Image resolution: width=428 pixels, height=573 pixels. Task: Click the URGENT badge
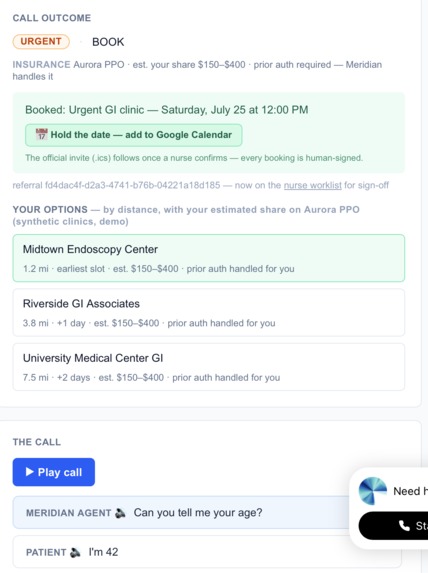click(x=41, y=41)
